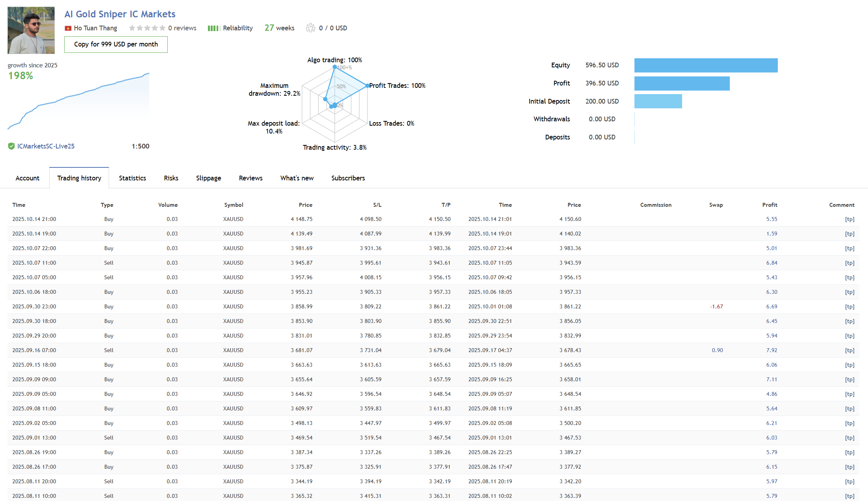Viewport: 868px width, 501px height.
Task: Click the green shield verified broker icon
Action: tap(11, 146)
